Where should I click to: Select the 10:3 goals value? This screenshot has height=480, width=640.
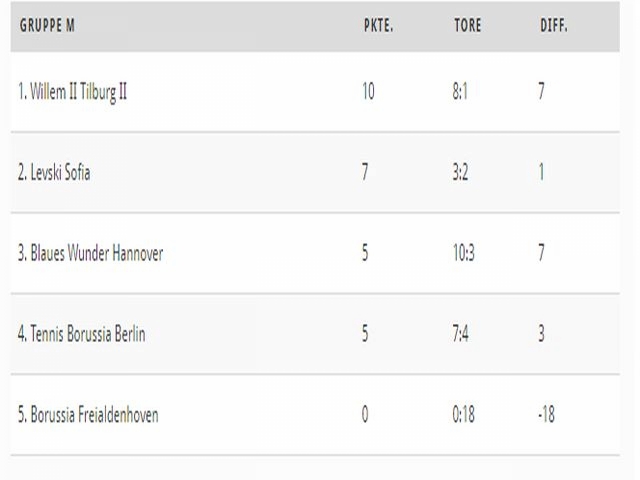click(x=464, y=253)
